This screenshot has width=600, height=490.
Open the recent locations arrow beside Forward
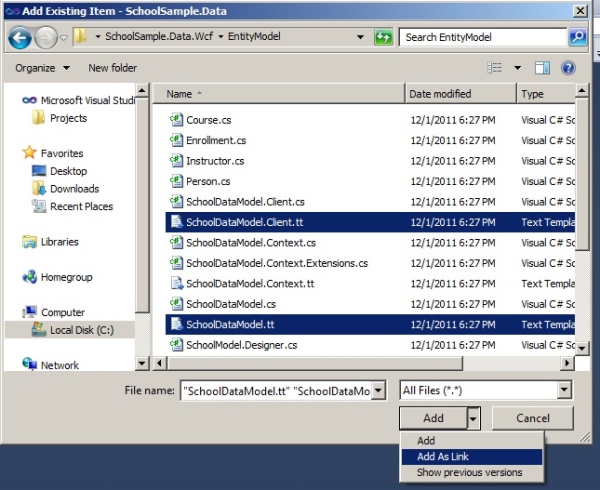[x=64, y=37]
